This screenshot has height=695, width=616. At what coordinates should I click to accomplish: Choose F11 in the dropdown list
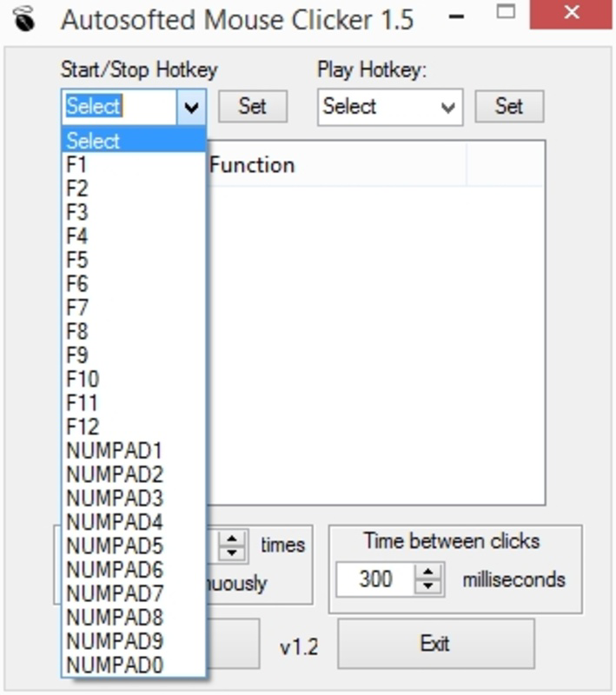pos(134,403)
